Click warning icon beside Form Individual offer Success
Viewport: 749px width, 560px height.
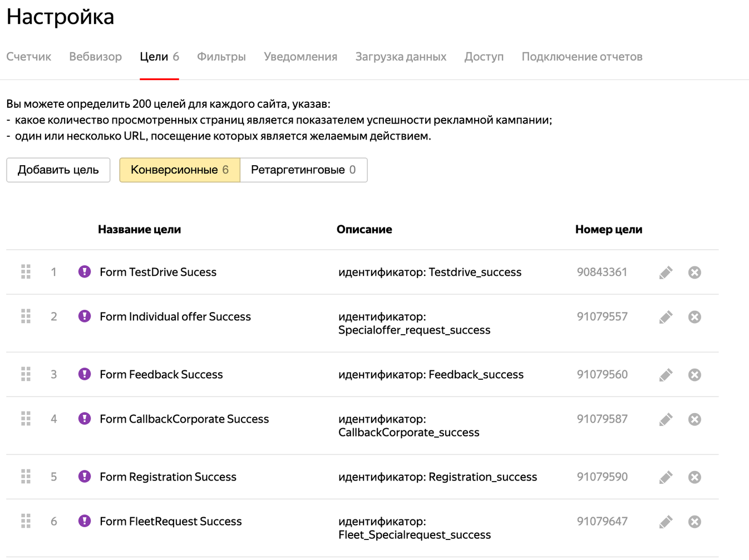pyautogui.click(x=85, y=316)
